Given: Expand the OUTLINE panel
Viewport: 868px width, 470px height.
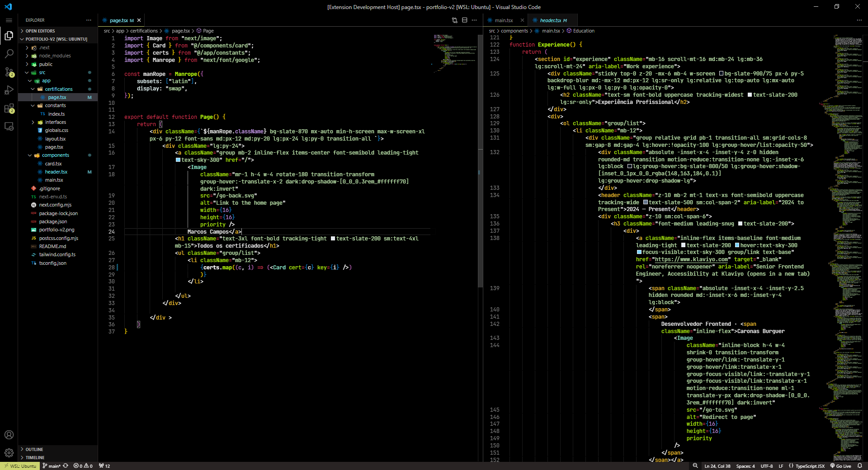Looking at the screenshot, I should (x=58, y=449).
